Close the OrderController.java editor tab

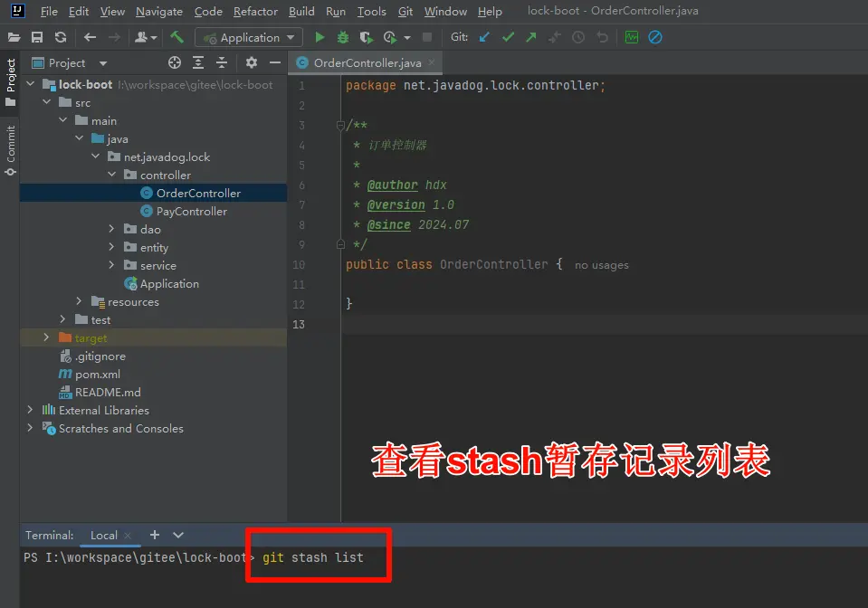(433, 62)
